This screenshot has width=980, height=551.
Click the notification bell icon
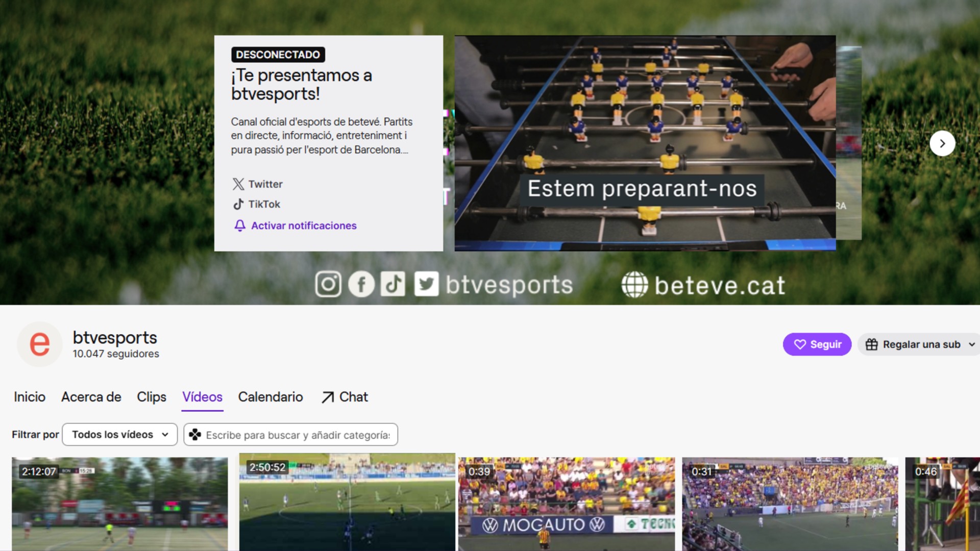(240, 226)
